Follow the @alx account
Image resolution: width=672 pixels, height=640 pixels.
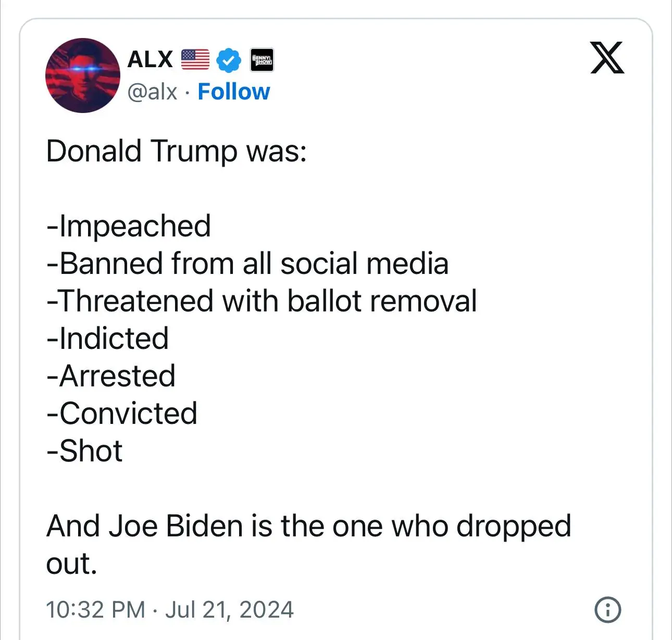click(x=234, y=92)
